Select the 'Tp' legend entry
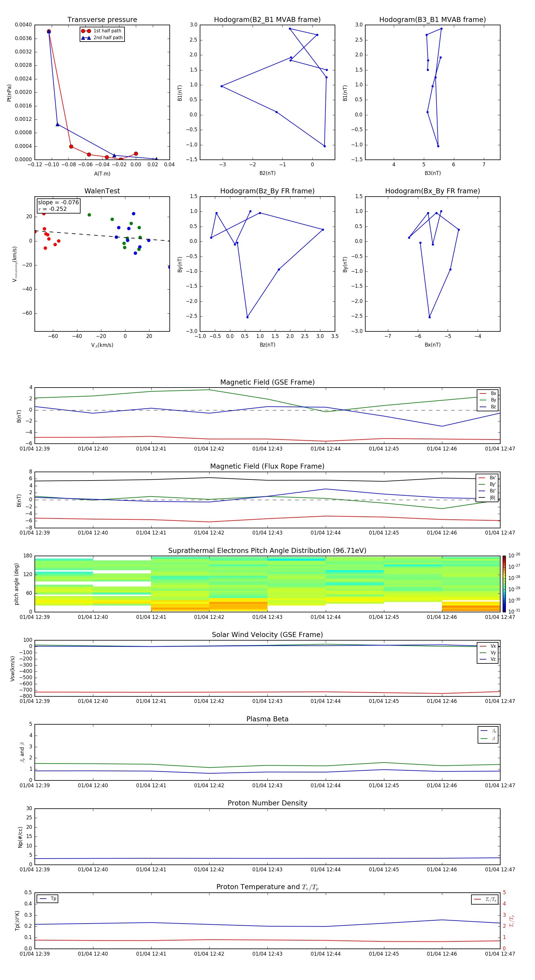This screenshot has width=535, height=980. 48,899
